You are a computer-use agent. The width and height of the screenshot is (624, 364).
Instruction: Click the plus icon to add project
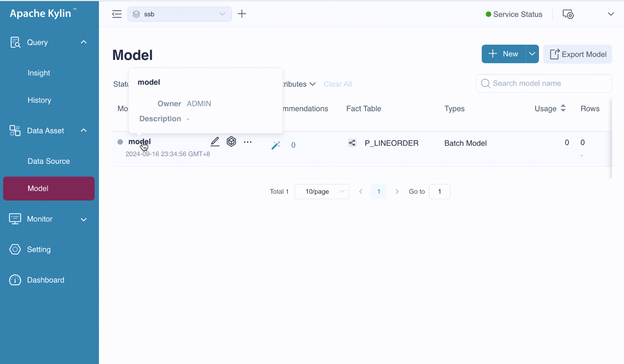242,14
